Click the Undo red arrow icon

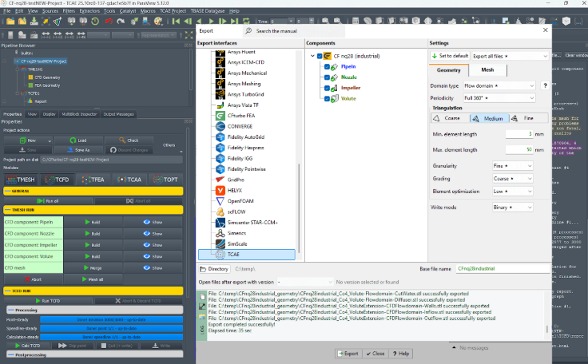click(x=109, y=22)
